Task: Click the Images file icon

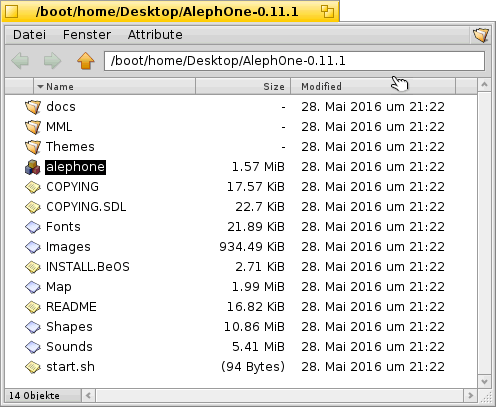Action: (33, 247)
